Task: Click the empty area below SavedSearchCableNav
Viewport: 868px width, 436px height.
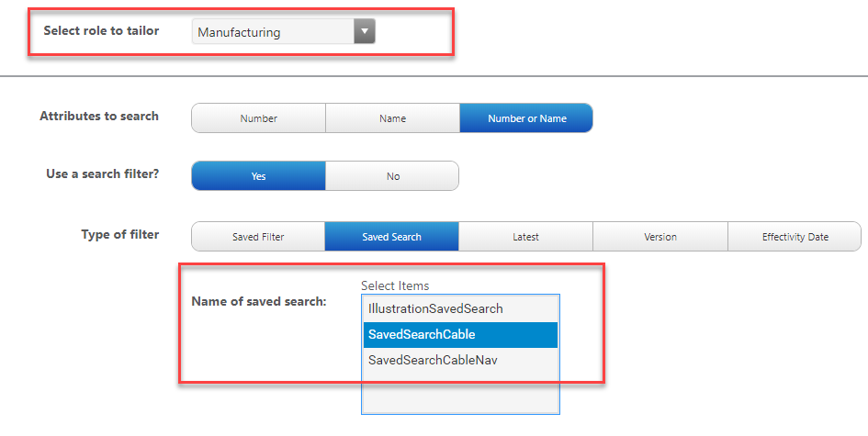Action: click(x=460, y=393)
